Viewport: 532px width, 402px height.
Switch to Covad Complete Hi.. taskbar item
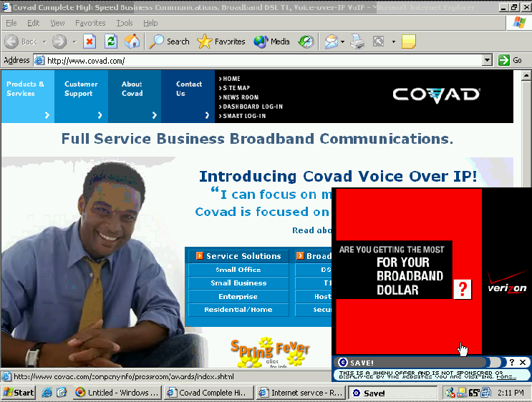(x=209, y=393)
